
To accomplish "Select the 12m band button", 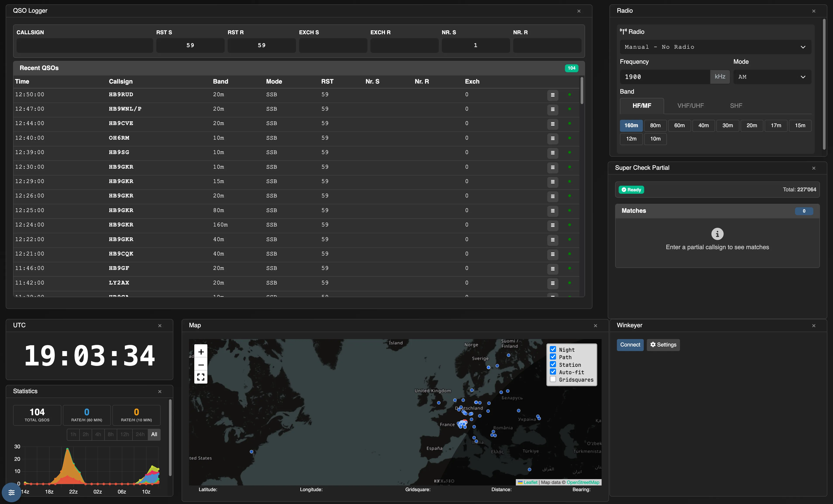I will pos(631,139).
